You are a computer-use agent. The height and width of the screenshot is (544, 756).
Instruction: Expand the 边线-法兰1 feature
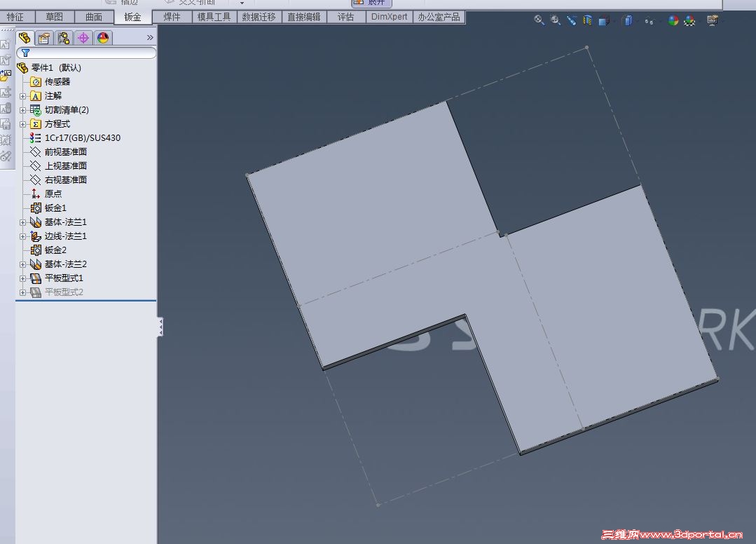click(22, 236)
